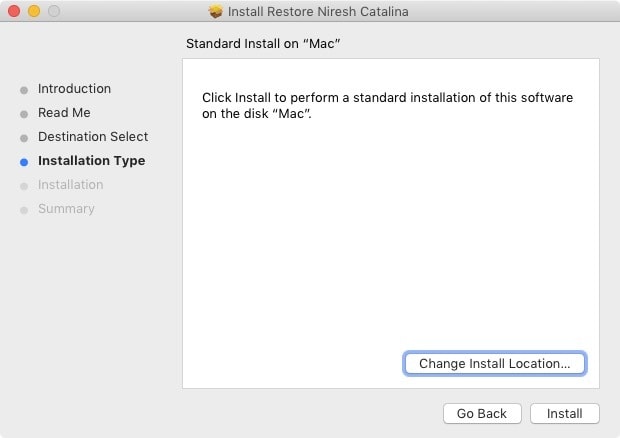The height and width of the screenshot is (438, 620).
Task: Click the package icon in the title bar
Action: pos(216,12)
